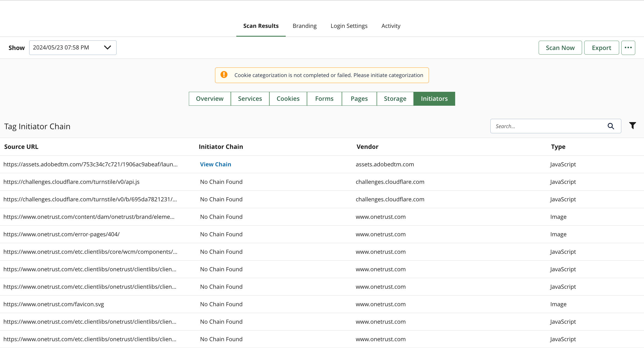Select the Overview tab

(x=210, y=99)
